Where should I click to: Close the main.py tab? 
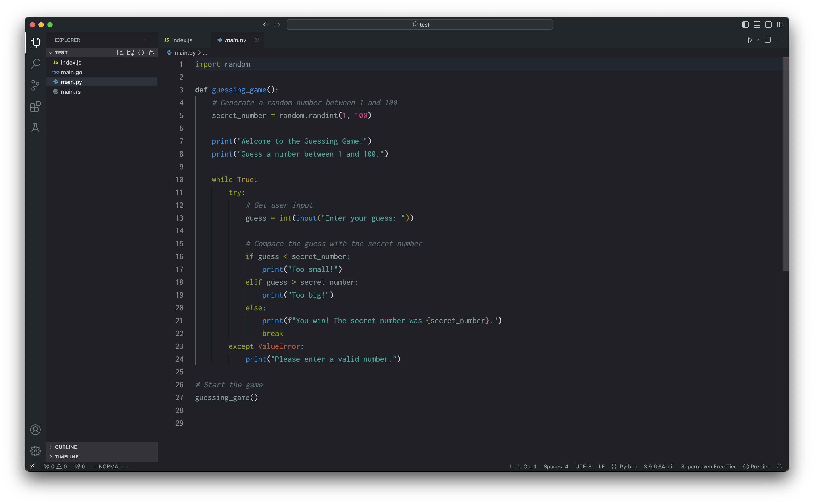257,40
